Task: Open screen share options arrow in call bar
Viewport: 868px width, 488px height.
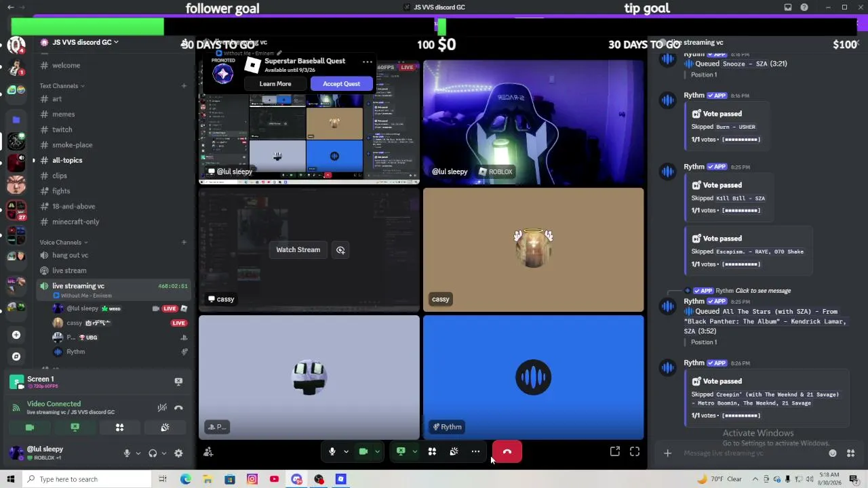Action: pyautogui.click(x=414, y=452)
